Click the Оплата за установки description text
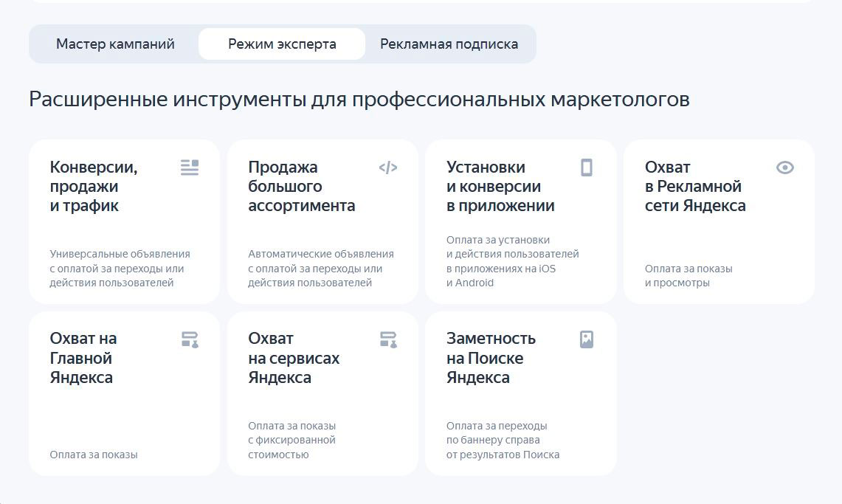Viewport: 842px width, 504px height. (x=512, y=261)
